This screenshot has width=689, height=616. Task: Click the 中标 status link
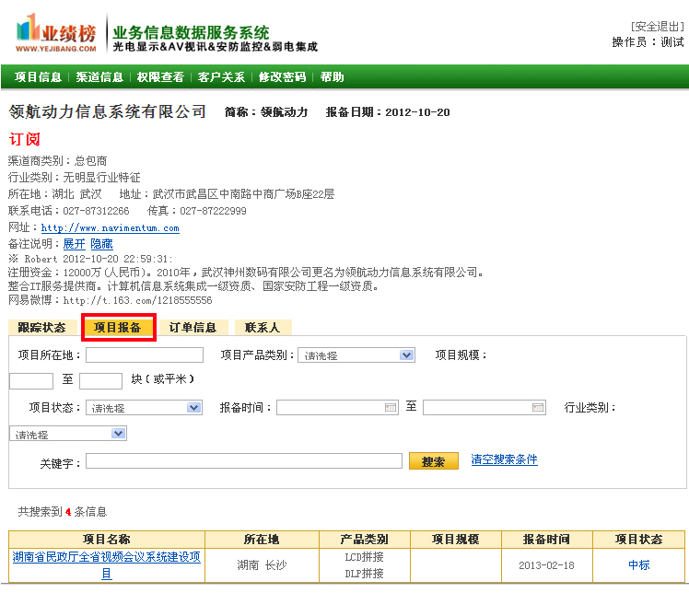coord(638,565)
